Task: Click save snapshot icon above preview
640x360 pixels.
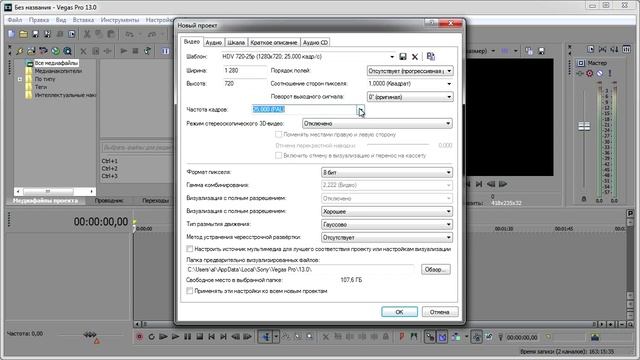Action: point(541,51)
